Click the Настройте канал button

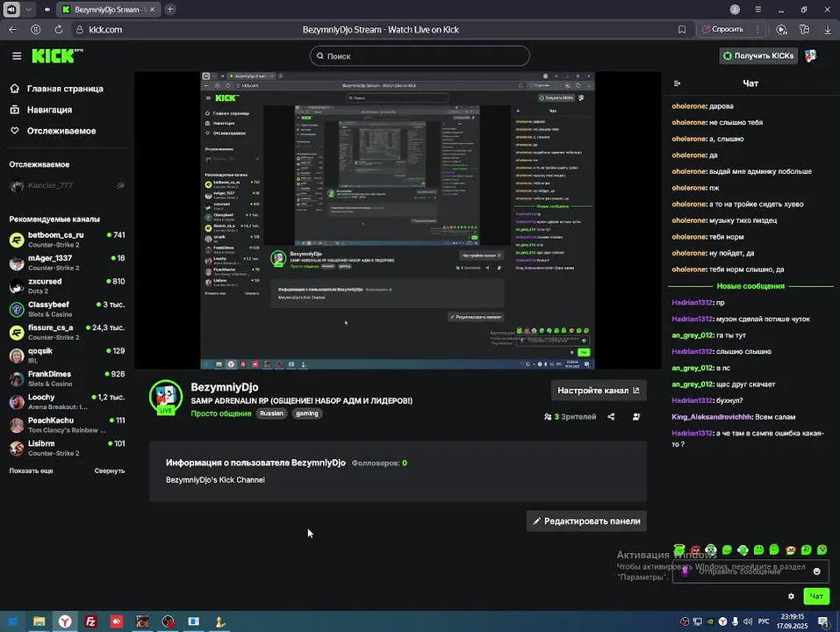tap(599, 391)
